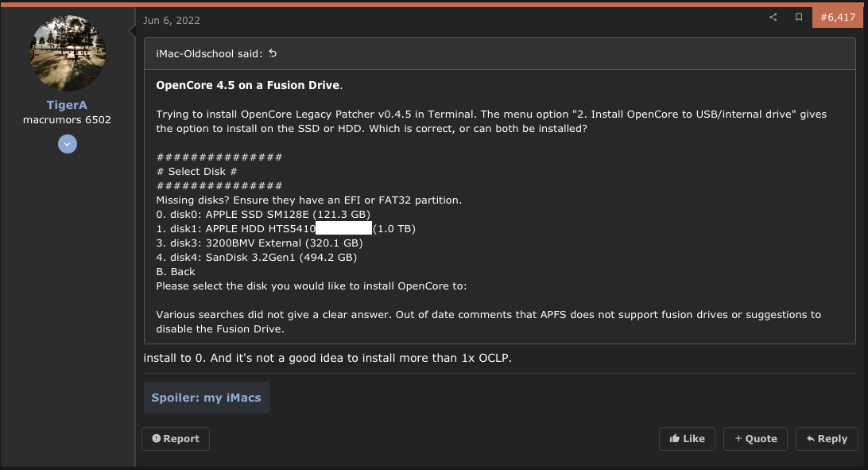
Task: Bookmark this post with the bookmark icon
Action: pos(799,17)
